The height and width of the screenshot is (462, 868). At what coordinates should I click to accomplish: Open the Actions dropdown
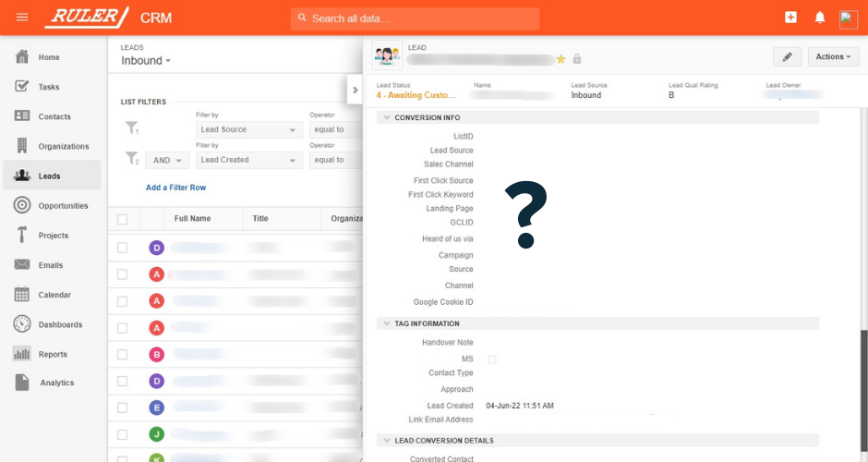[x=833, y=56]
